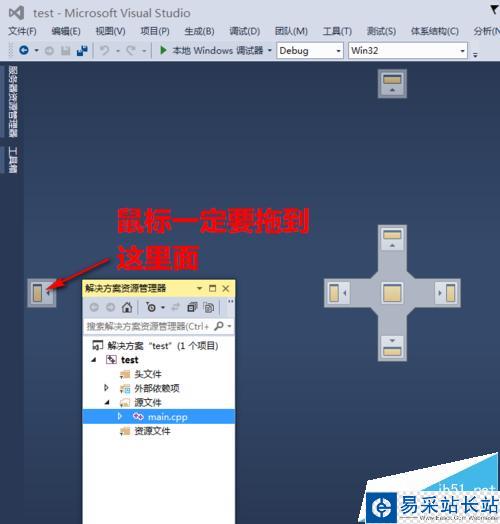
Task: Open the 文件(F) menu
Action: click(x=22, y=31)
